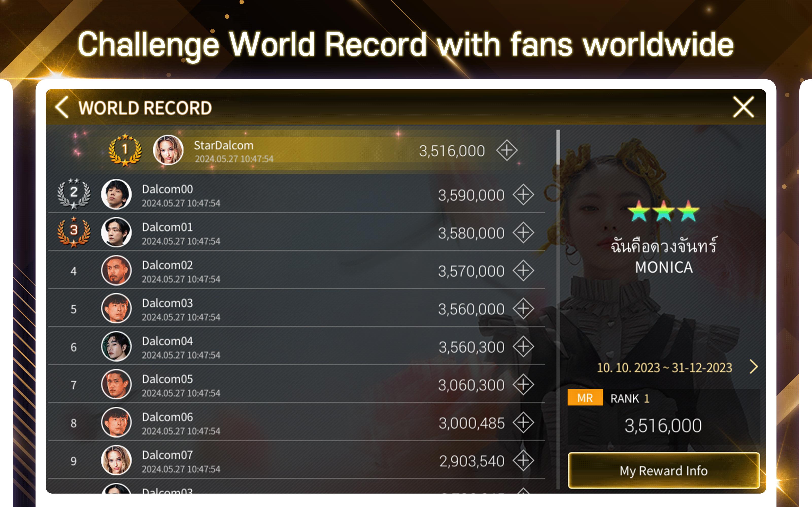Select Dalcom06's eighth place entry
The image size is (812, 507).
[297, 423]
